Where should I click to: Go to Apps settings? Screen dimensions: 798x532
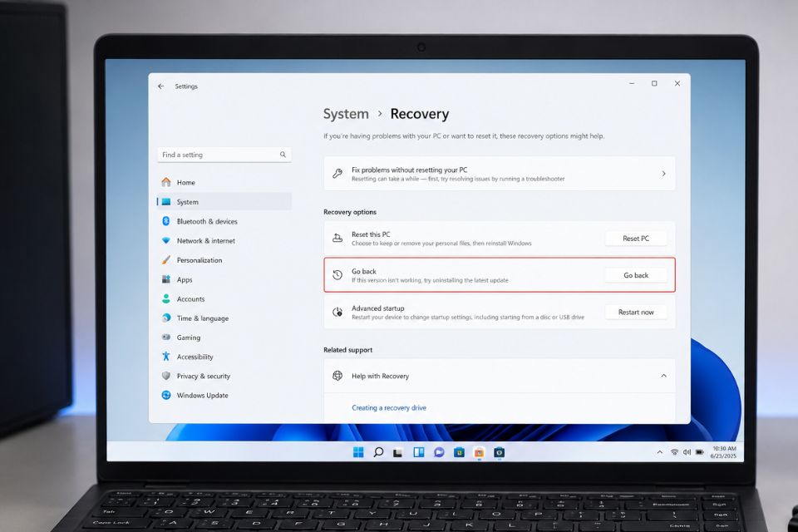coord(224,279)
